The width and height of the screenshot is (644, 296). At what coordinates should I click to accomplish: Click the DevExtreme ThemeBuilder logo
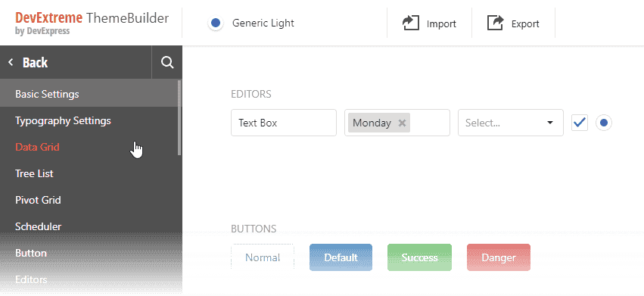[92, 23]
